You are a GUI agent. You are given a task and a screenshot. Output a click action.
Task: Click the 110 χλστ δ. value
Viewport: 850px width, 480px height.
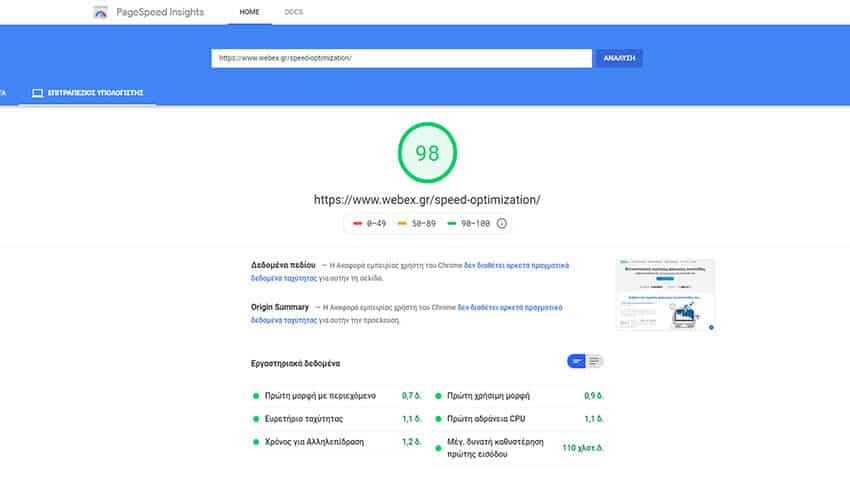[582, 448]
